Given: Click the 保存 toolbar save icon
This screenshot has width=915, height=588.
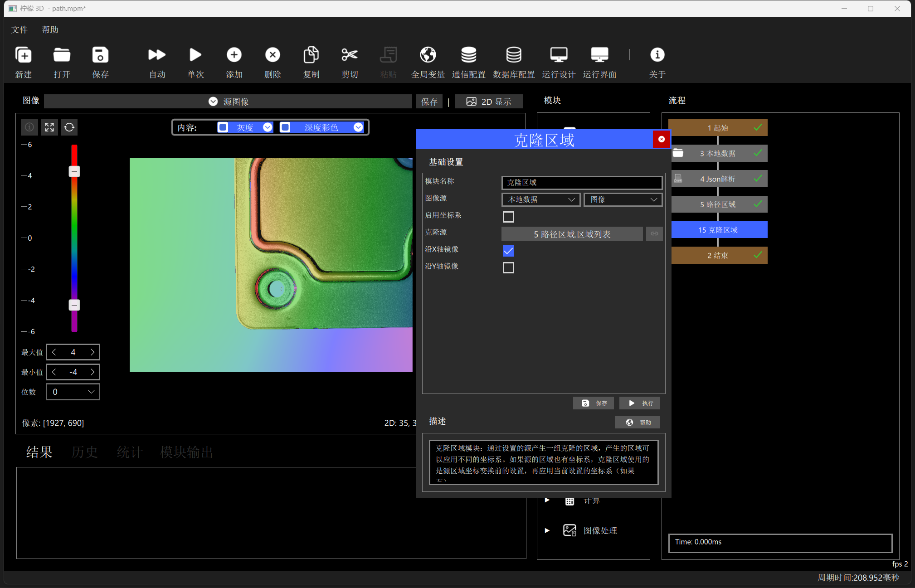Looking at the screenshot, I should [x=100, y=55].
